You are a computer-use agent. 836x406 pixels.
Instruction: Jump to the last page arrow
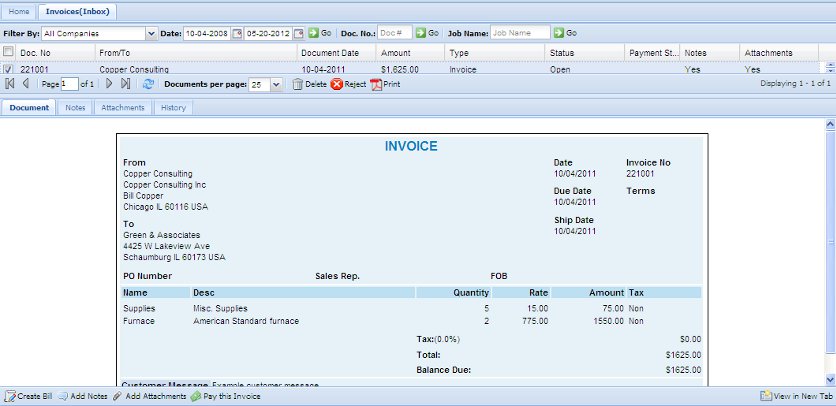(x=125, y=85)
